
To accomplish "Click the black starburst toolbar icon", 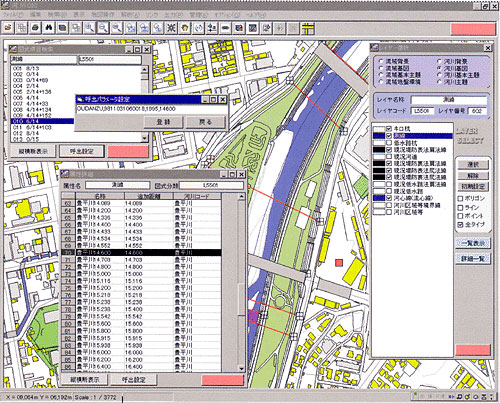I will click(x=171, y=28).
